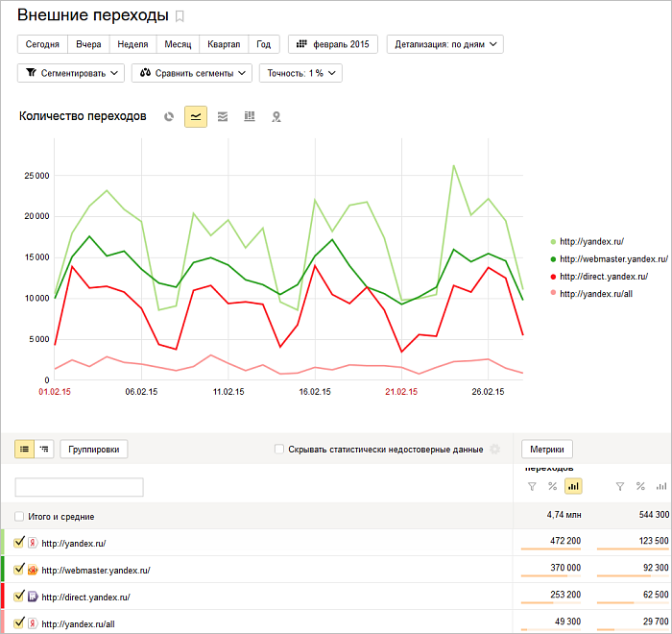Image resolution: width=672 pixels, height=634 pixels.
Task: Open http://direct.yandex.ru/ link in table
Action: (x=85, y=597)
